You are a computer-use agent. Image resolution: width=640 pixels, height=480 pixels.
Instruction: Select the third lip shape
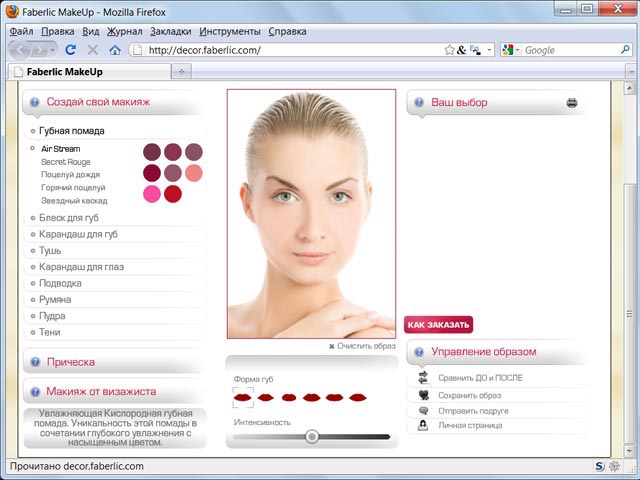tap(289, 397)
